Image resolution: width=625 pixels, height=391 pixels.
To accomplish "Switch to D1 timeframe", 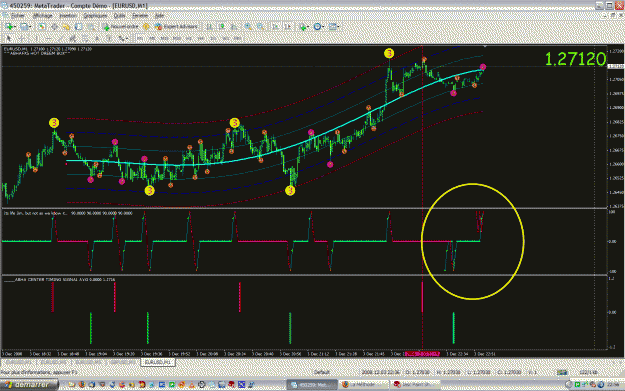I will tap(213, 39).
